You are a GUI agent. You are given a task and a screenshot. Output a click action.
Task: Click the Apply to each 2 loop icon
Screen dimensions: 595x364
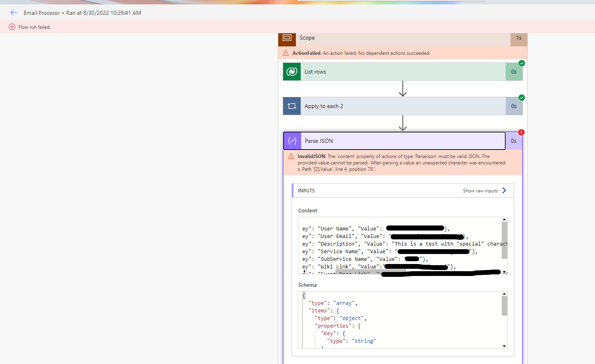click(291, 106)
